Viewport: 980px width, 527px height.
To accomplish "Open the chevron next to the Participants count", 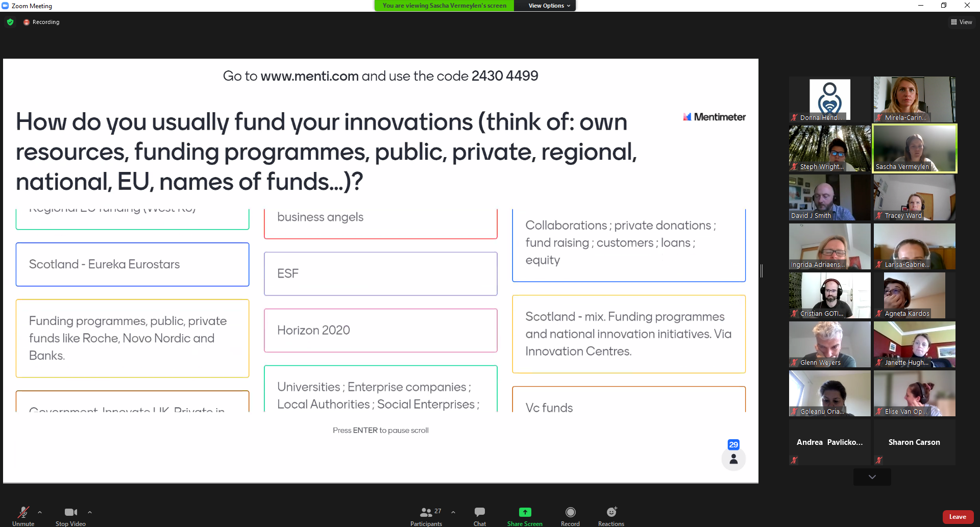I will pyautogui.click(x=454, y=513).
